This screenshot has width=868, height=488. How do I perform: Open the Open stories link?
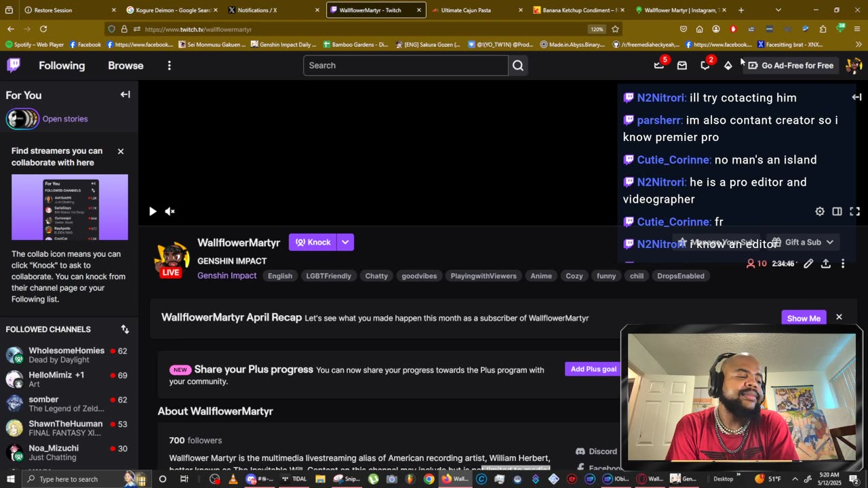(x=65, y=119)
